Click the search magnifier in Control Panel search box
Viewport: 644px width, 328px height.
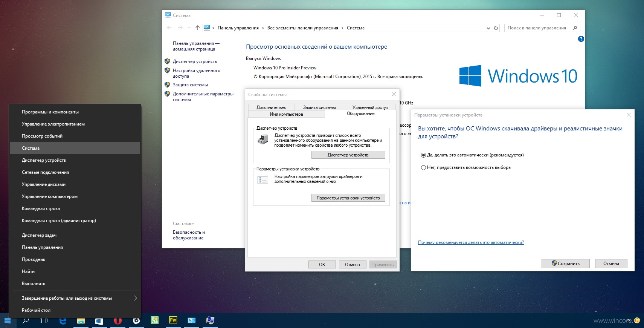point(575,28)
